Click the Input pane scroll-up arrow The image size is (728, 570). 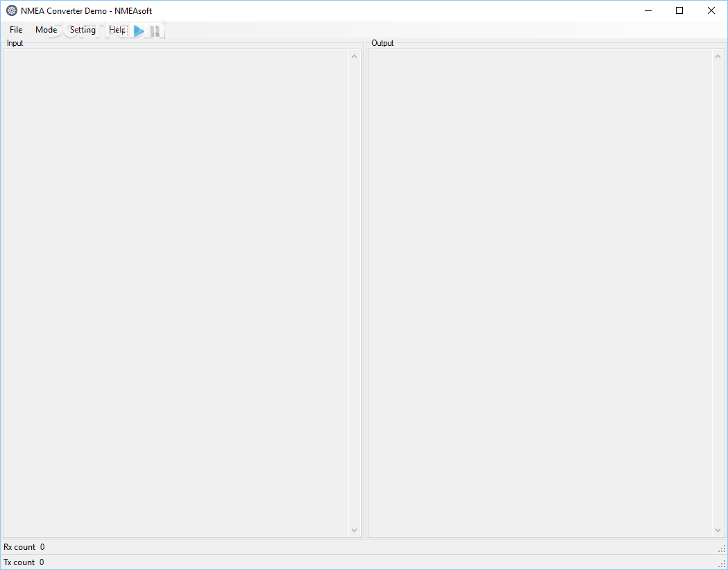(x=354, y=57)
